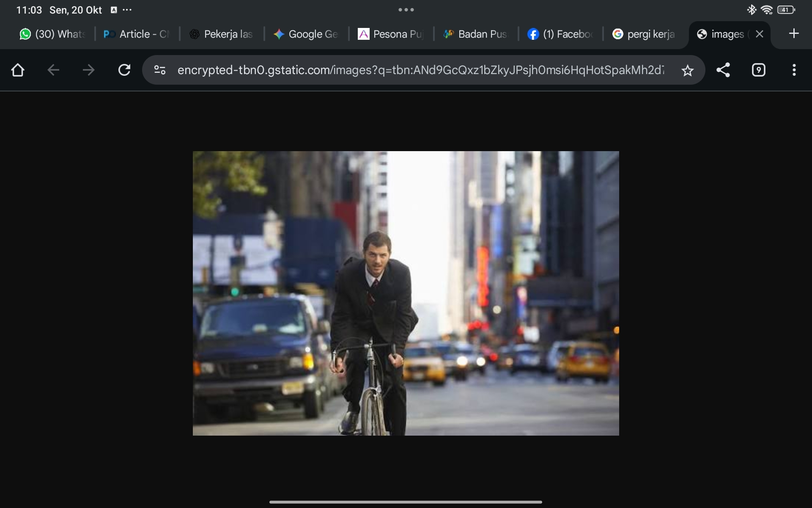This screenshot has width=812, height=508.
Task: Open a new tab with plus button
Action: coord(794,33)
